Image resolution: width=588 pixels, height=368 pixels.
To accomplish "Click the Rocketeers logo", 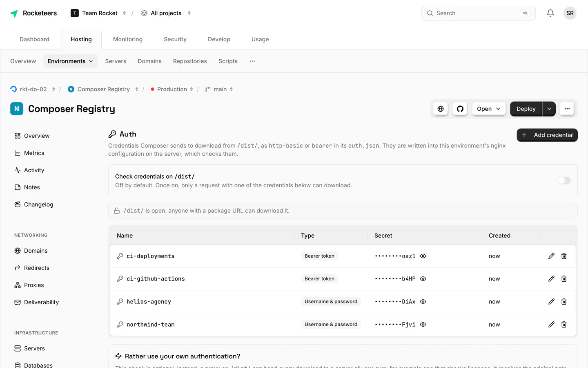I will [x=33, y=13].
